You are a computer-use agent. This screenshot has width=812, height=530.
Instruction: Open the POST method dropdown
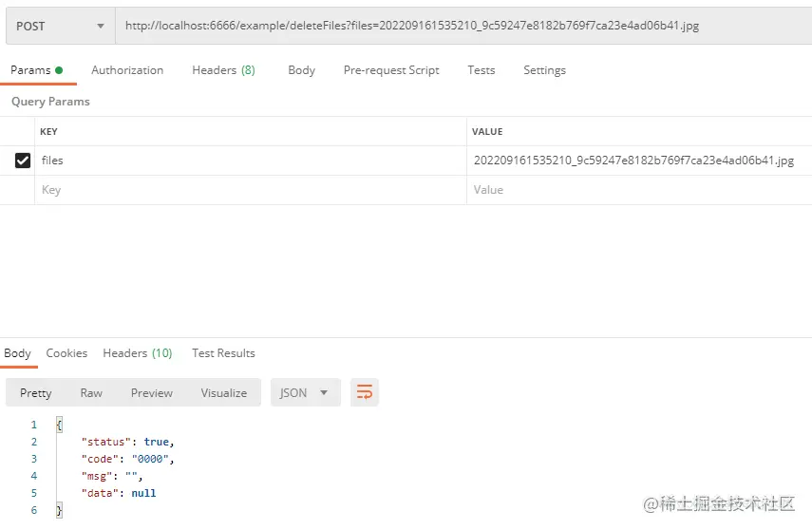60,26
